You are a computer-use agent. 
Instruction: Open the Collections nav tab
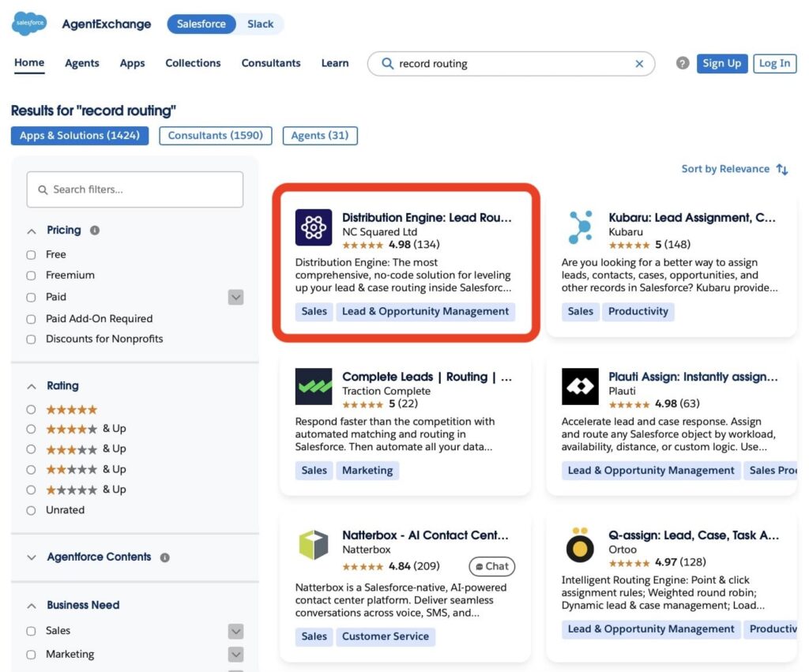[193, 63]
